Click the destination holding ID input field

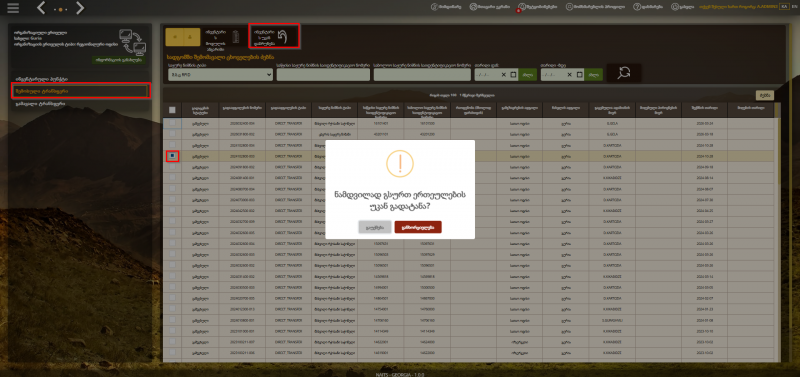click(x=422, y=75)
